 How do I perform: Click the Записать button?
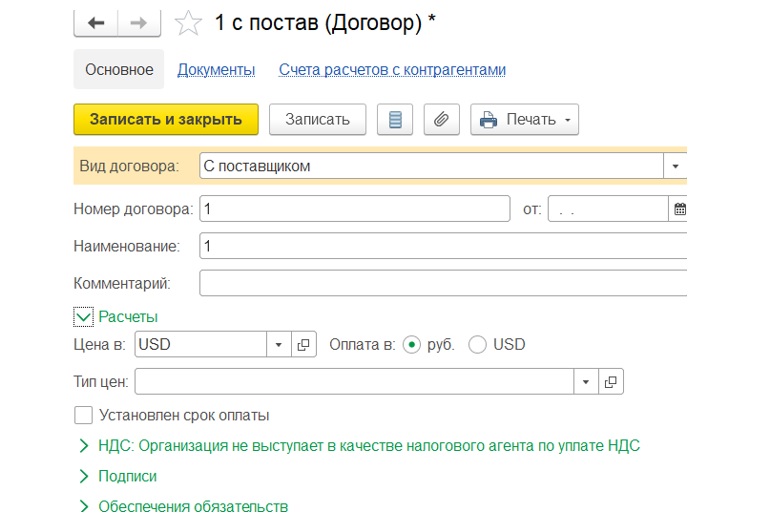click(317, 119)
